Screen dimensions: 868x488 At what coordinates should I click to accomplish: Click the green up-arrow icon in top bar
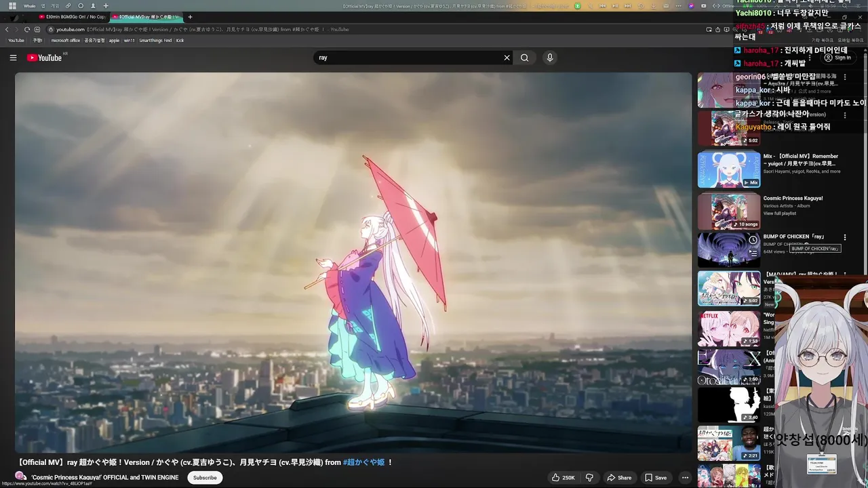point(578,6)
